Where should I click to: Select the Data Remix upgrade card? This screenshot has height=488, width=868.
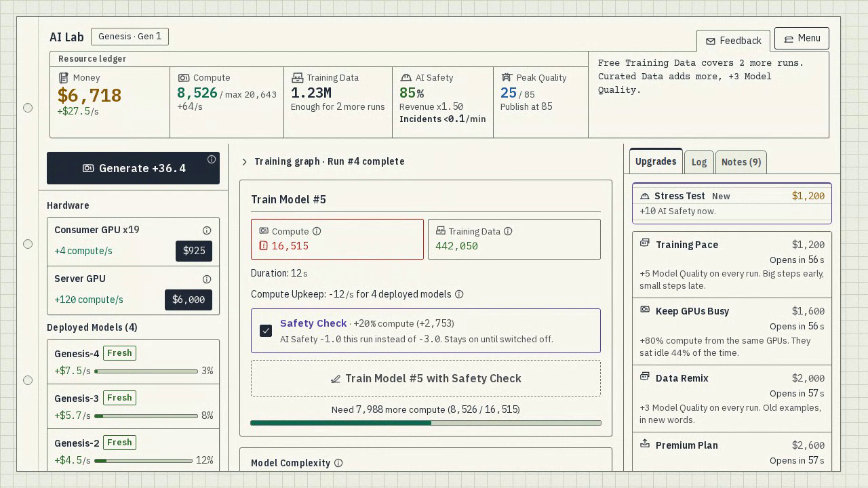[732, 399]
